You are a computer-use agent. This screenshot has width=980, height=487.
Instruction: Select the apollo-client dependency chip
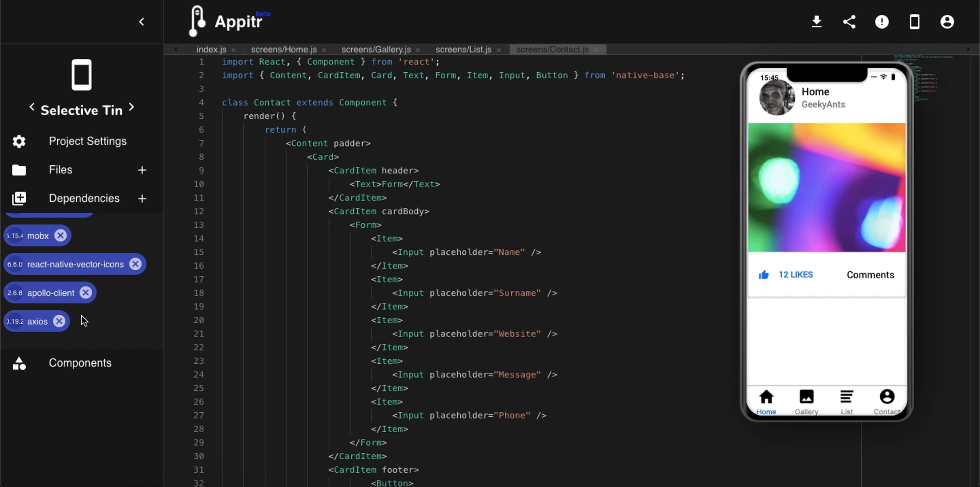pyautogui.click(x=50, y=293)
